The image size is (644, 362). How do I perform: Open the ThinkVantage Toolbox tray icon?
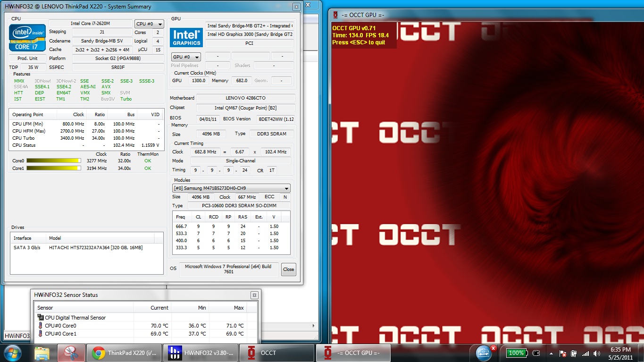485,353
